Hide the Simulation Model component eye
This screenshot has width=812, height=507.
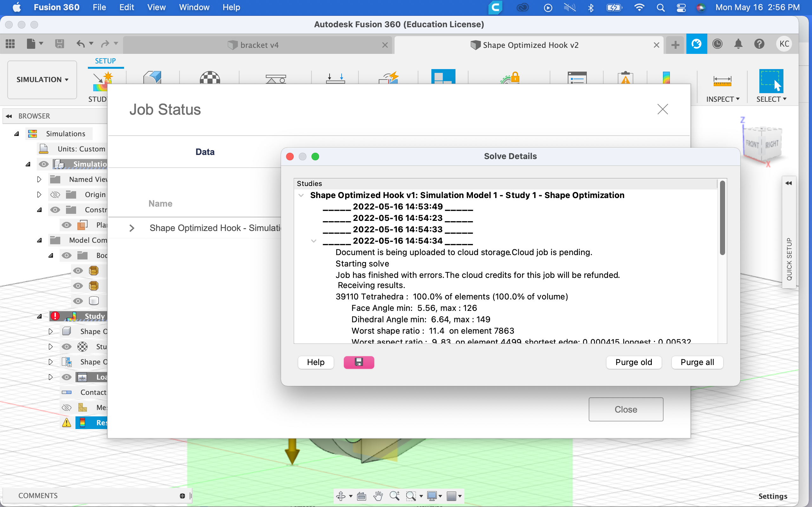[x=44, y=164]
